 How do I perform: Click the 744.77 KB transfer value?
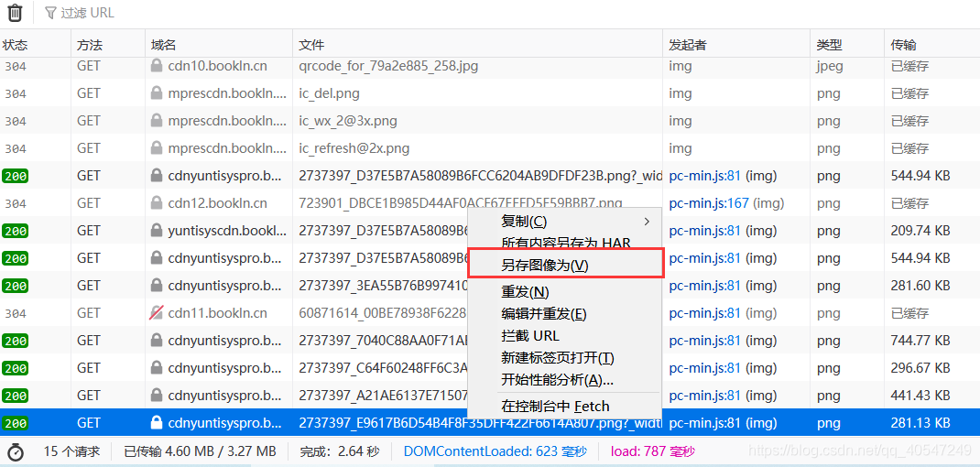tap(920, 341)
